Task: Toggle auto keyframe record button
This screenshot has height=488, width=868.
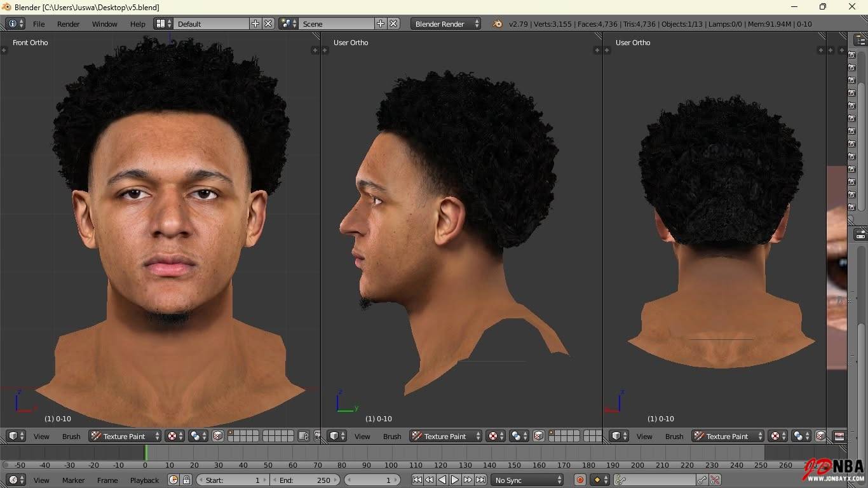Action: 580,480
